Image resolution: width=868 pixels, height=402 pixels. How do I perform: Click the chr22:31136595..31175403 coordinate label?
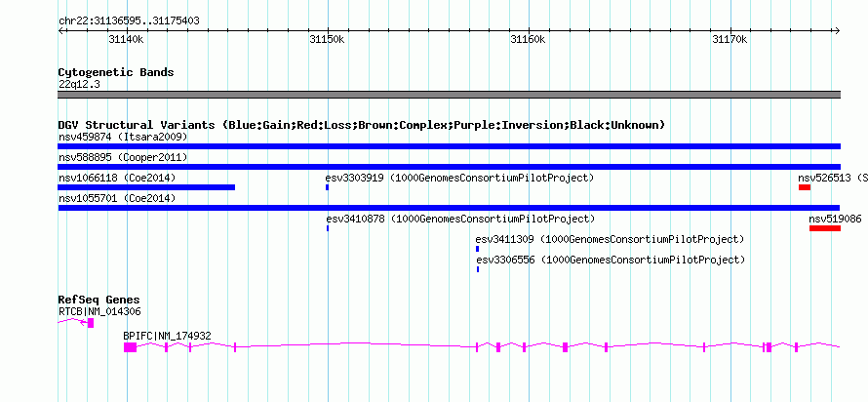tap(129, 21)
